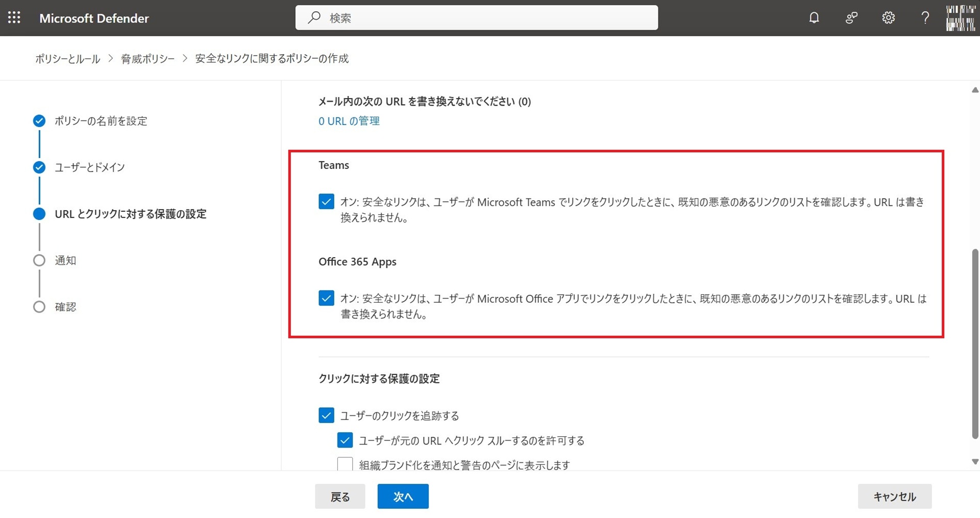Select step URL とクリックに対する保護の設定
Screen dimensions: 980x518
click(x=131, y=214)
